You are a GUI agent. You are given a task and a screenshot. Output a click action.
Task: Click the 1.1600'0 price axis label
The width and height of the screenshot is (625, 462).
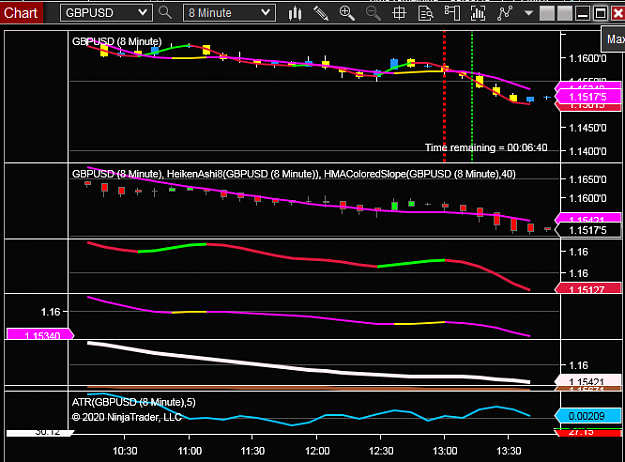point(588,59)
